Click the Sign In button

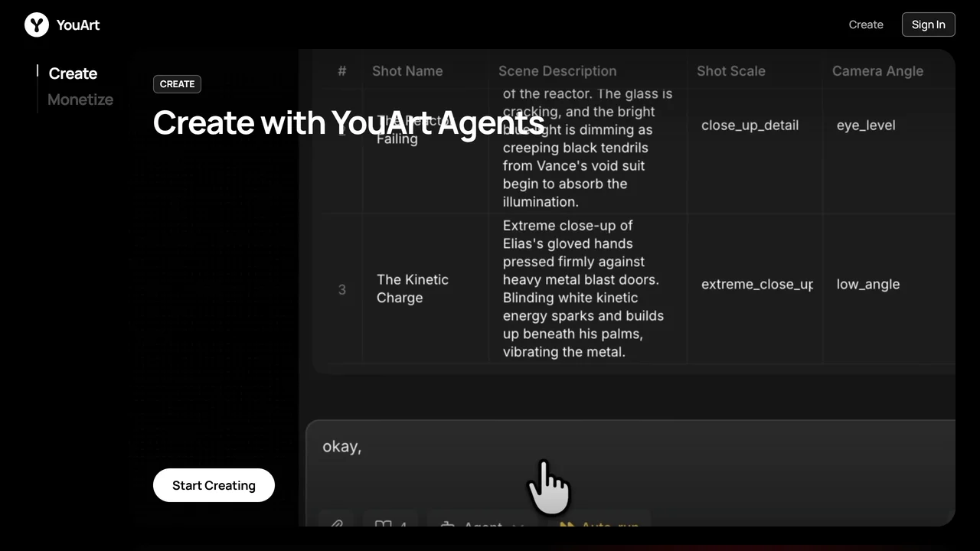click(928, 24)
